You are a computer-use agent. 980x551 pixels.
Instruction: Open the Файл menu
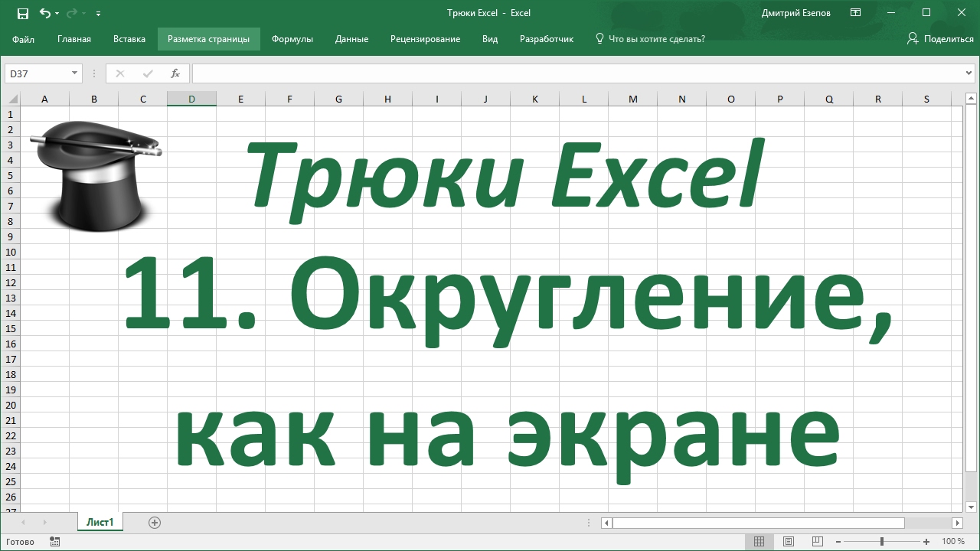[x=23, y=39]
